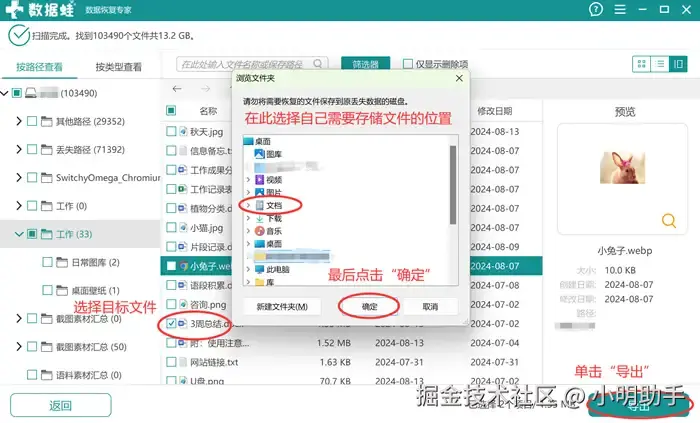Click the search magnifier in the search box

point(317,64)
